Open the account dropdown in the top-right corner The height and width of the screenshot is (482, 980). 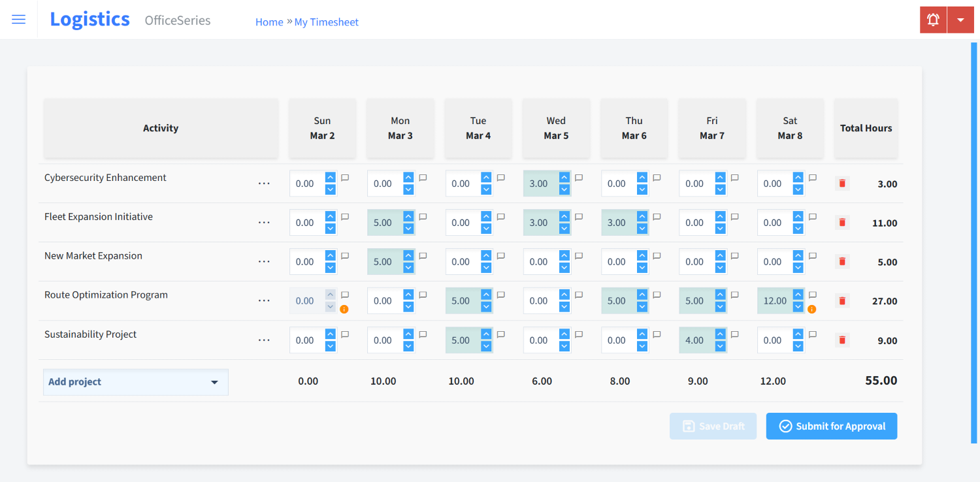click(x=960, y=19)
